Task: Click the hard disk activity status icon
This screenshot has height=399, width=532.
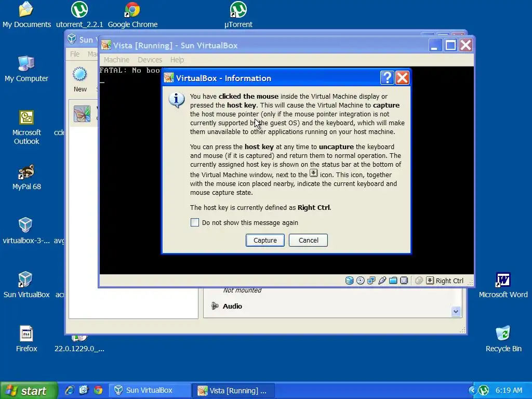Action: pyautogui.click(x=349, y=281)
